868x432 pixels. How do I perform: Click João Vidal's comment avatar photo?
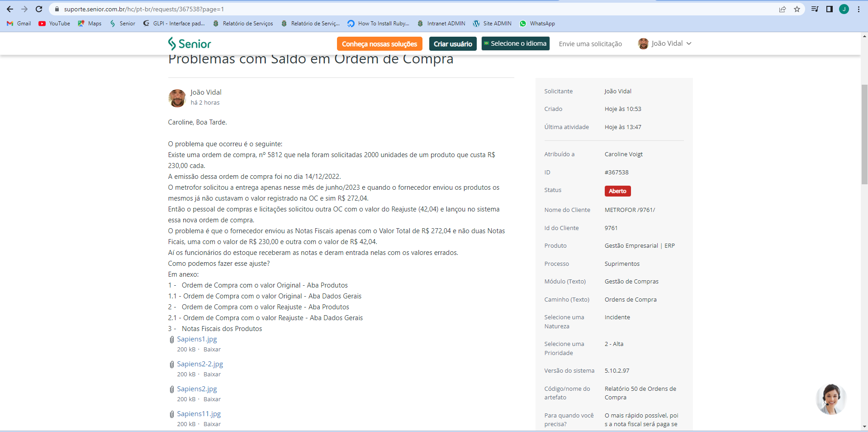tap(177, 98)
